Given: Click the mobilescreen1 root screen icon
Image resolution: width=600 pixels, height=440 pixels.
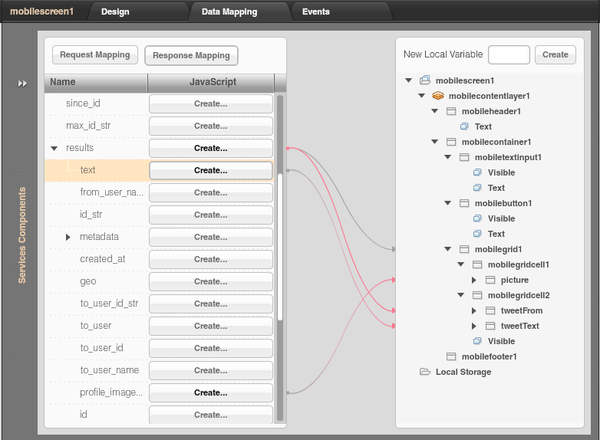Looking at the screenshot, I should point(425,80).
